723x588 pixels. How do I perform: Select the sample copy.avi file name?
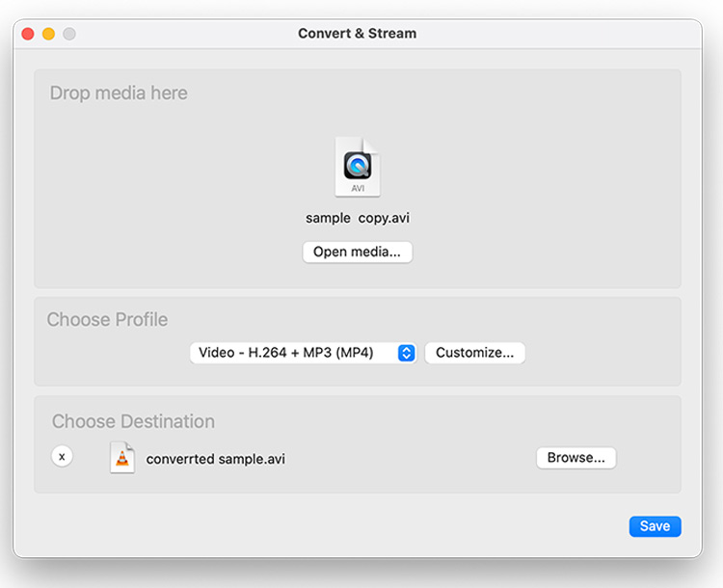coord(358,218)
